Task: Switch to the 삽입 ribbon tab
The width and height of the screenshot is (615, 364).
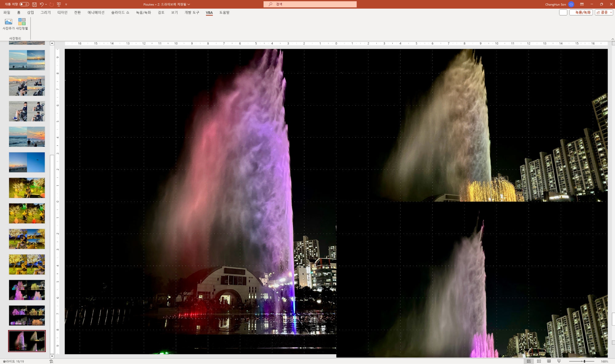Action: [30, 12]
